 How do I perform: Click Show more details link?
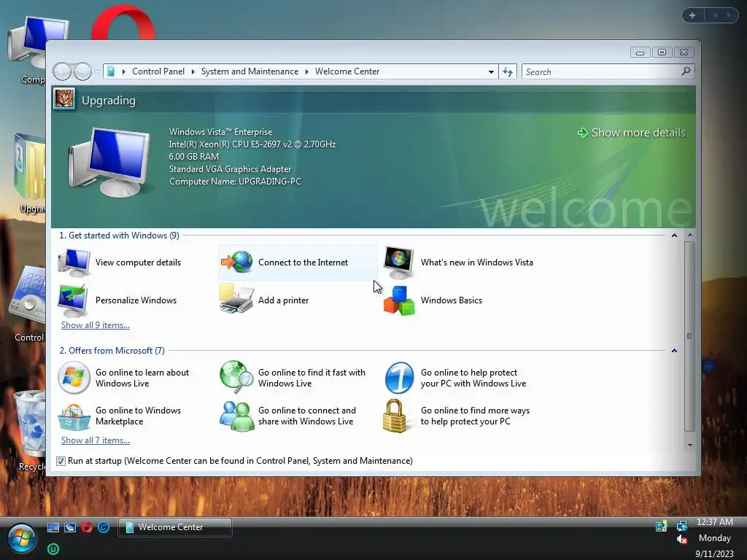coord(632,133)
